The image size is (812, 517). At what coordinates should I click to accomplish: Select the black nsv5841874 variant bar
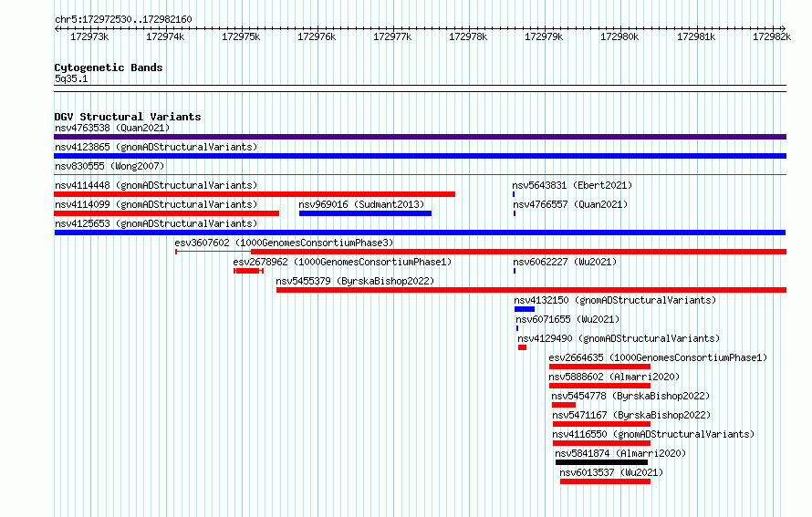(602, 462)
